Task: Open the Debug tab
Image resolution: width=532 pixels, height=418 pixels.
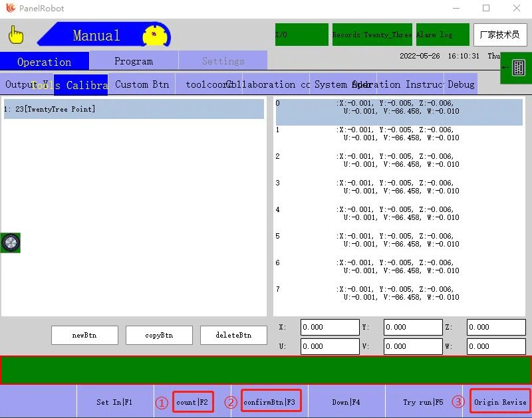Action: tap(461, 84)
